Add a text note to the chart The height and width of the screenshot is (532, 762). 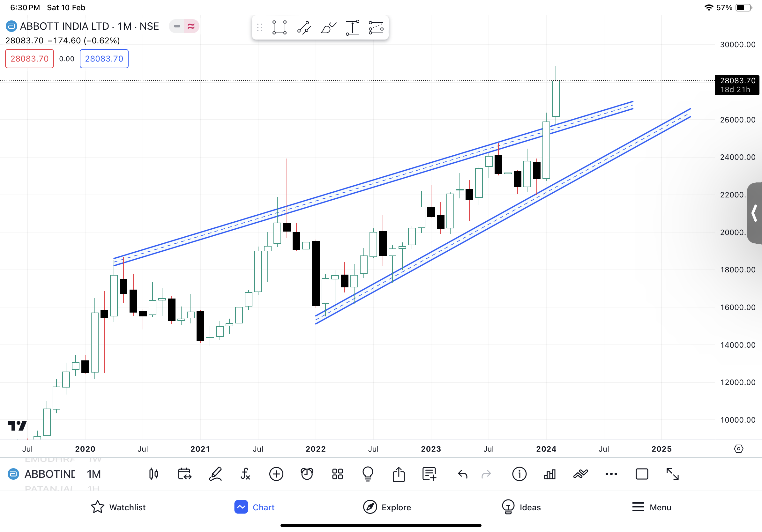[x=429, y=474]
